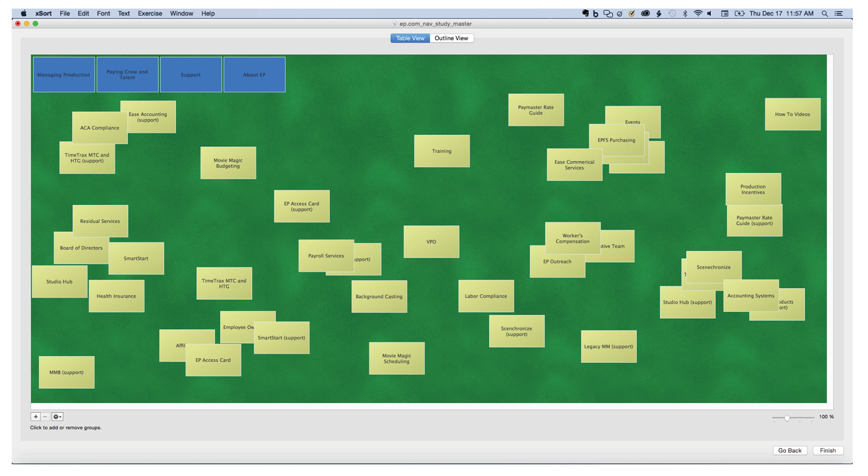868x476 pixels.
Task: Select the About EP group
Action: [x=255, y=75]
